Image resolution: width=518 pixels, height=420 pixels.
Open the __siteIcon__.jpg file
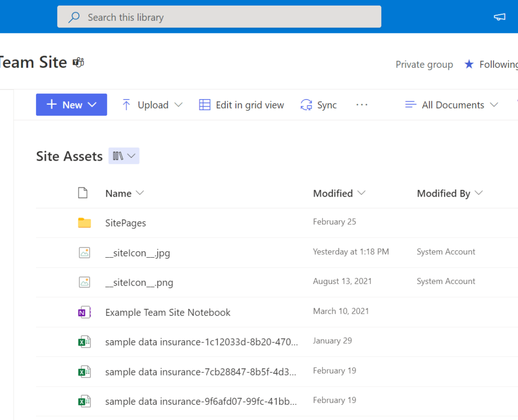click(x=138, y=253)
